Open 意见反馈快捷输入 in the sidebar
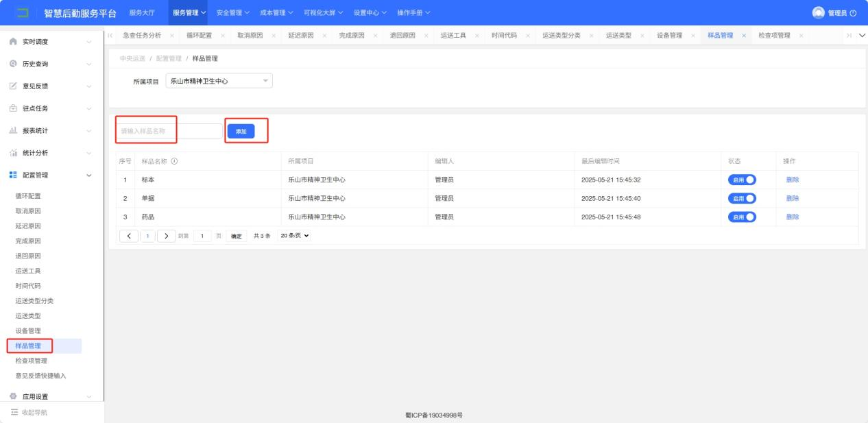The height and width of the screenshot is (423, 868). [40, 376]
